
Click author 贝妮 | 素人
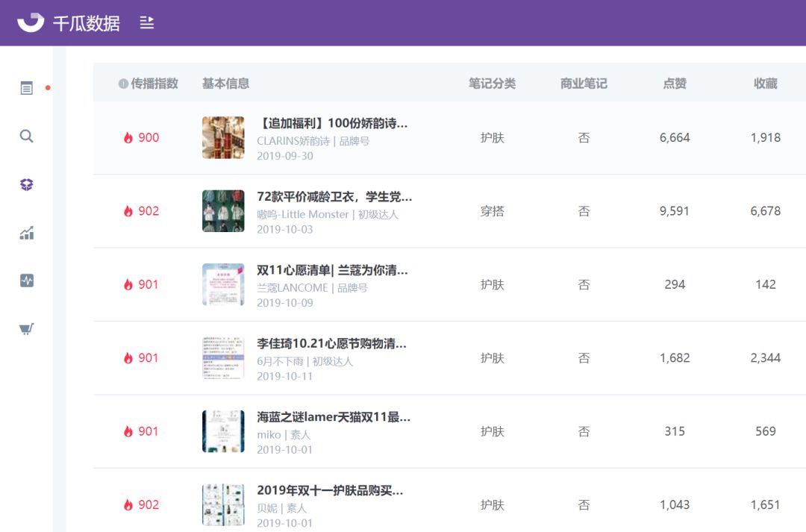click(281, 509)
